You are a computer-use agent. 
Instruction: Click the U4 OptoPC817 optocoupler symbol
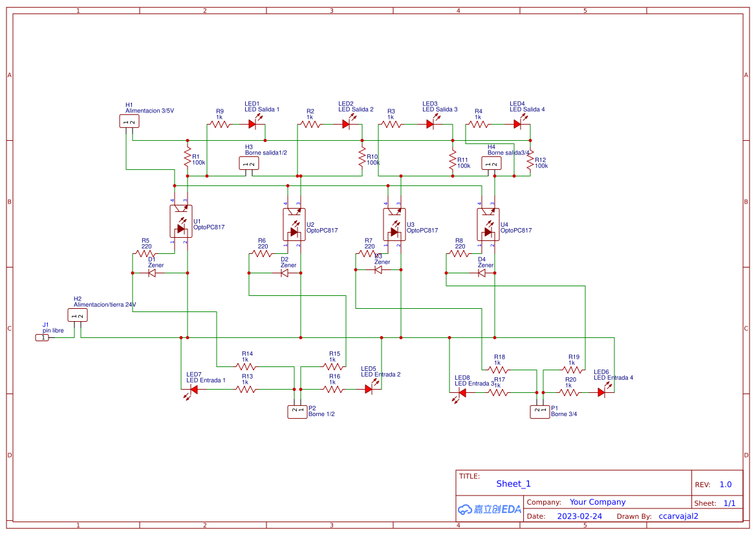(488, 224)
